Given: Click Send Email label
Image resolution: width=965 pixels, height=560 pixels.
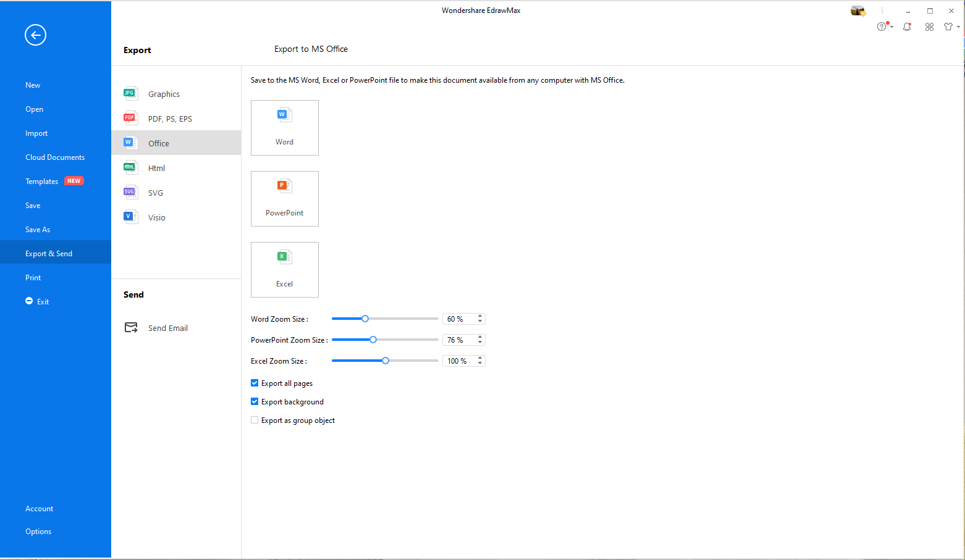Looking at the screenshot, I should 168,328.
